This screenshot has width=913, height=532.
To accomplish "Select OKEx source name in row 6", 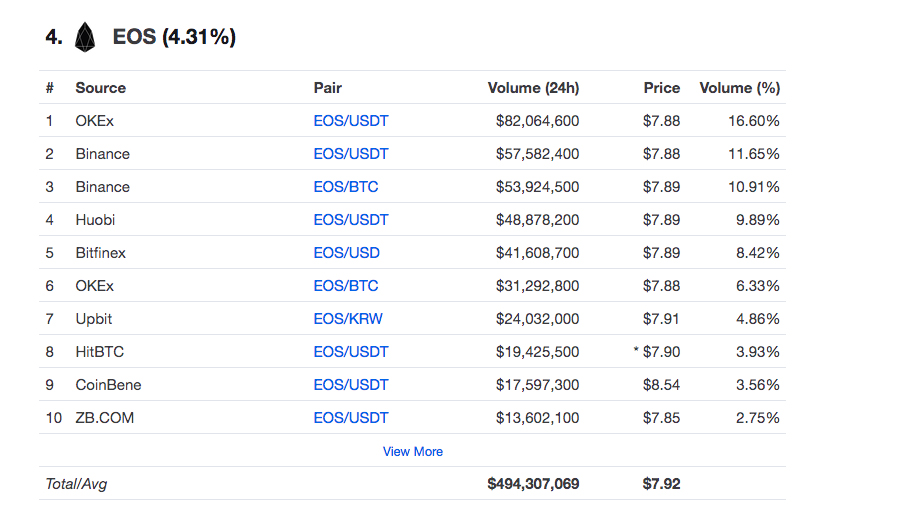I will 94,286.
